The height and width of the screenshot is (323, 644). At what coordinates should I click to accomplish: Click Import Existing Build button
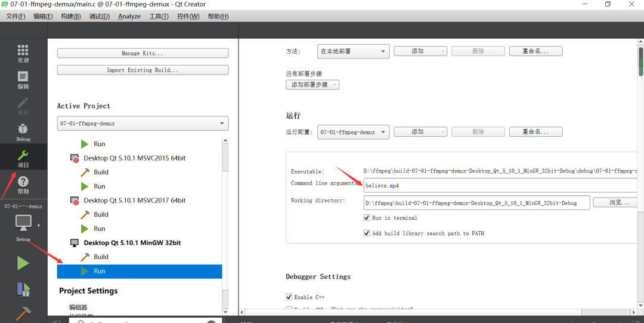click(x=143, y=70)
